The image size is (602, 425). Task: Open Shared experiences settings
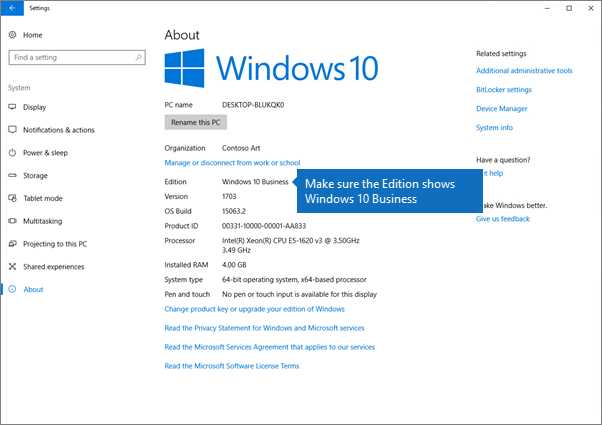pos(54,267)
